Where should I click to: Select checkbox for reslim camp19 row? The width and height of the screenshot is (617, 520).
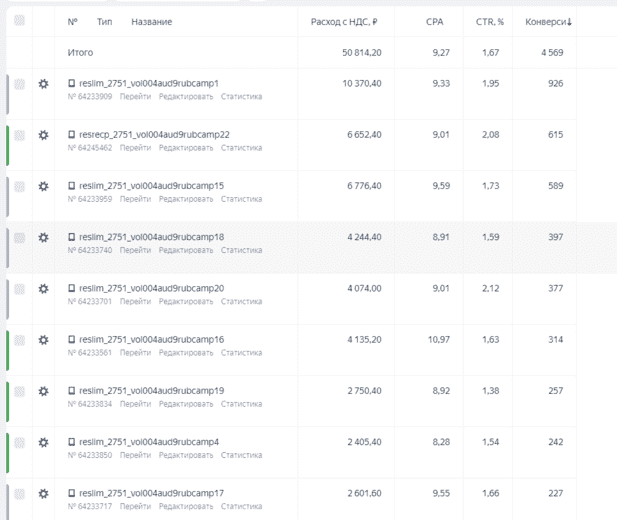click(x=19, y=391)
